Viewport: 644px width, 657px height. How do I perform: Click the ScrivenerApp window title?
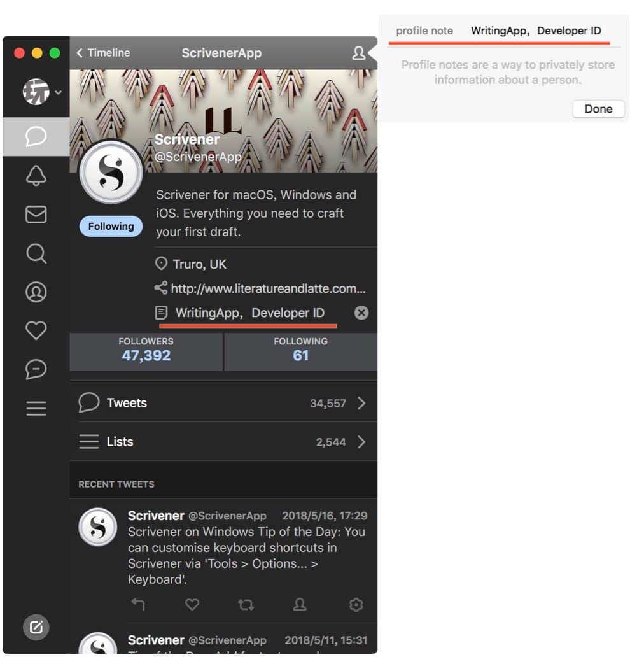click(221, 53)
